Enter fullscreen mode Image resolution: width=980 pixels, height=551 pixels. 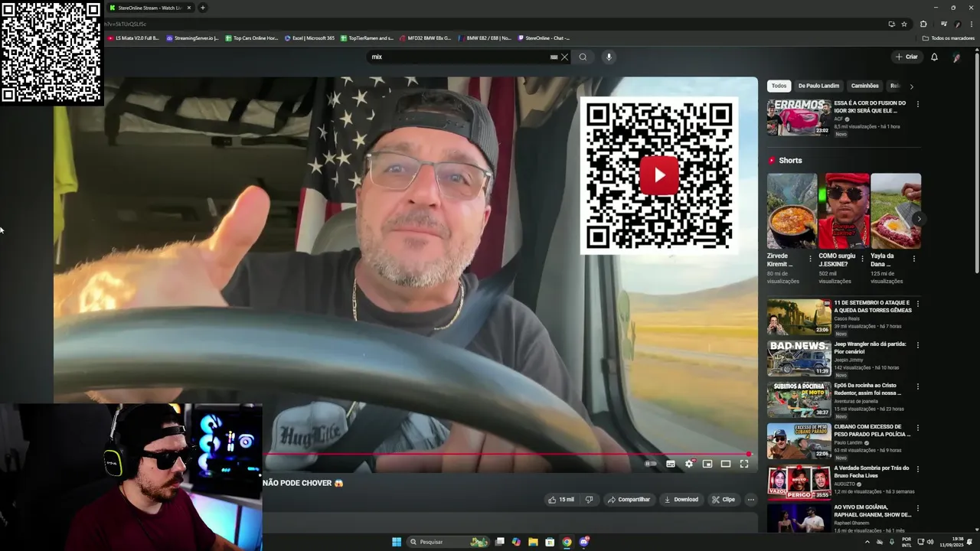click(x=744, y=464)
